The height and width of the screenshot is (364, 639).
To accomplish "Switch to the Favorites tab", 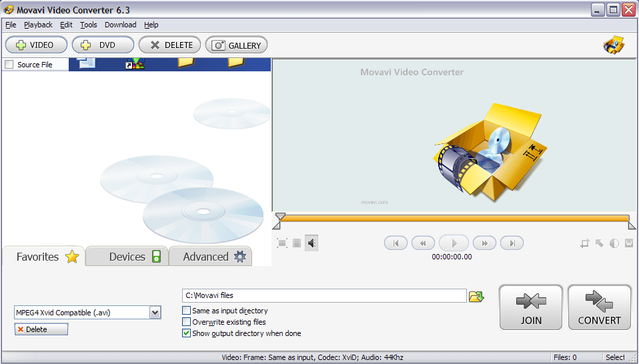I will (43, 257).
